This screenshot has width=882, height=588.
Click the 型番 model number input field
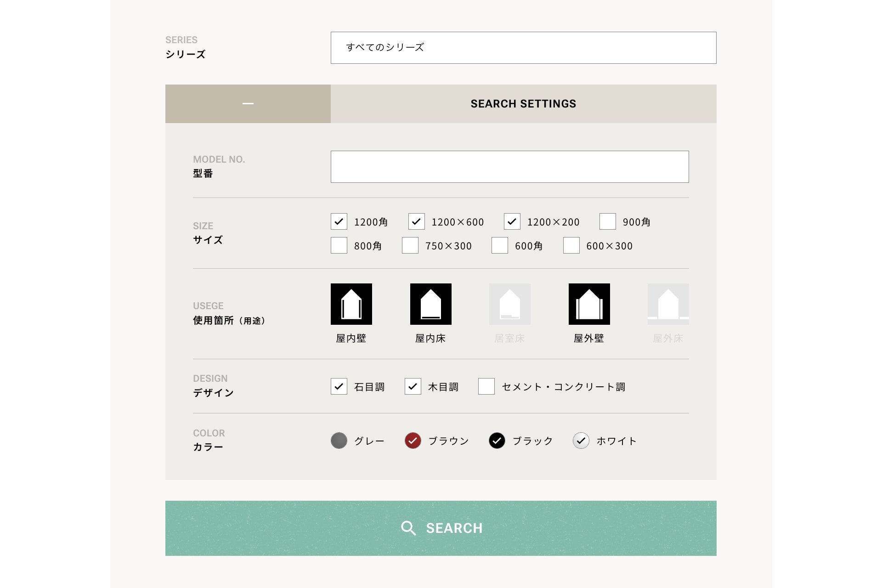[x=509, y=167]
